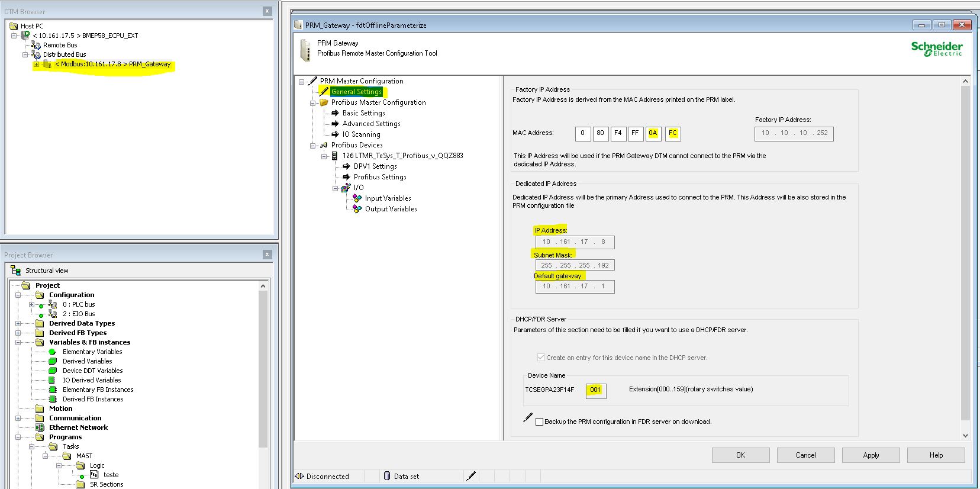980x489 pixels.
Task: Click the Structural view icon
Action: tap(16, 270)
